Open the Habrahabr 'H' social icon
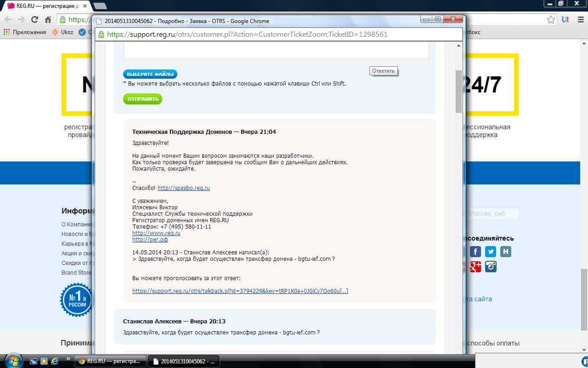588x368 pixels. pos(506,252)
